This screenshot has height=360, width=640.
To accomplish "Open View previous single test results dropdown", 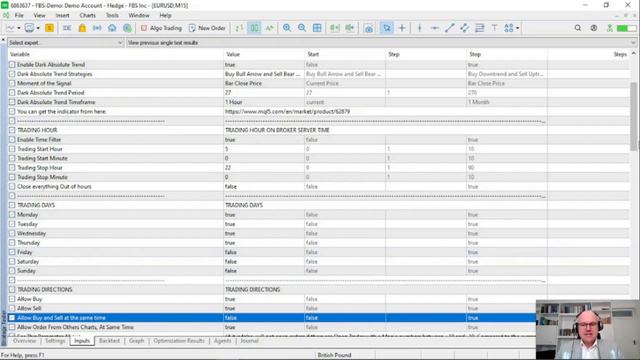I will coord(382,42).
